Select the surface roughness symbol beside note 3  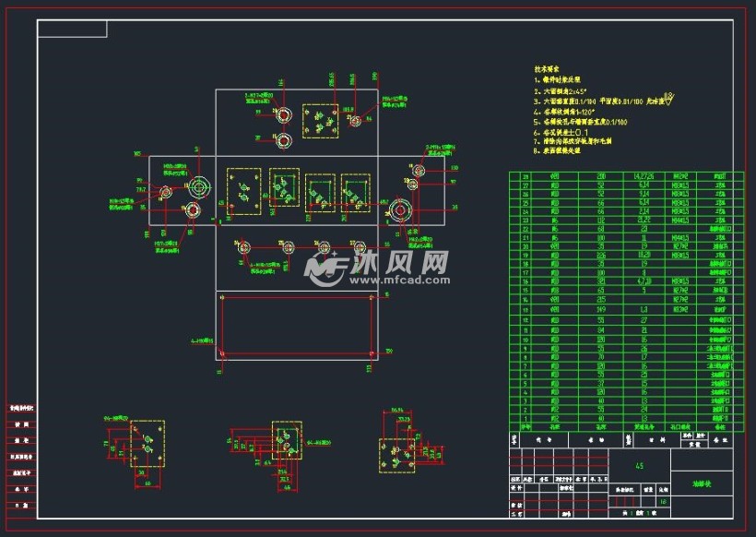[x=669, y=100]
